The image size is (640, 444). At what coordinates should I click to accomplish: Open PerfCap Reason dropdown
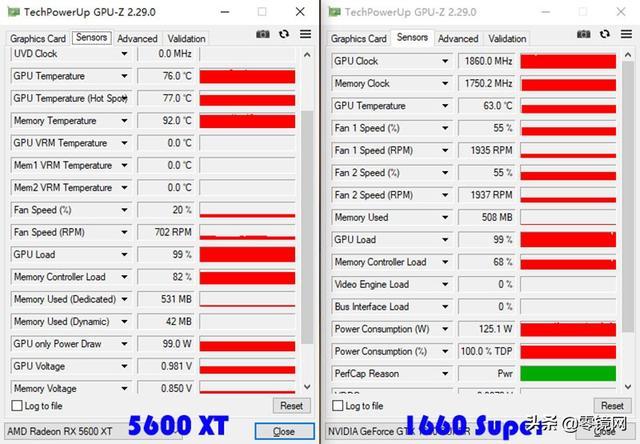coord(445,373)
